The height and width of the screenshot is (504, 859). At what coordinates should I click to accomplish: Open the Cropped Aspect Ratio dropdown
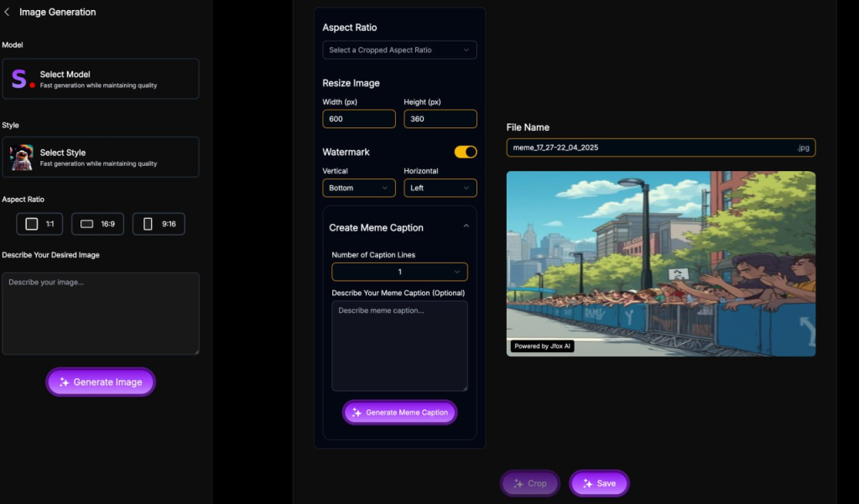coord(399,50)
